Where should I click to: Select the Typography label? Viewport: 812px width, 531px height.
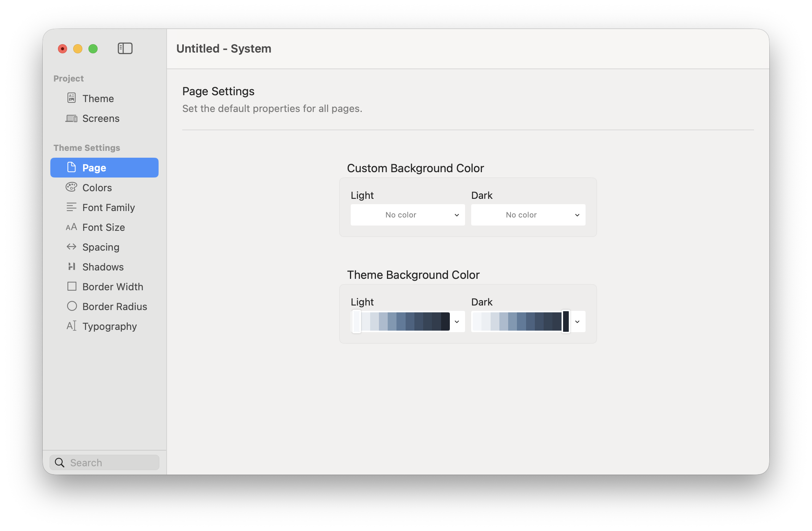109,326
